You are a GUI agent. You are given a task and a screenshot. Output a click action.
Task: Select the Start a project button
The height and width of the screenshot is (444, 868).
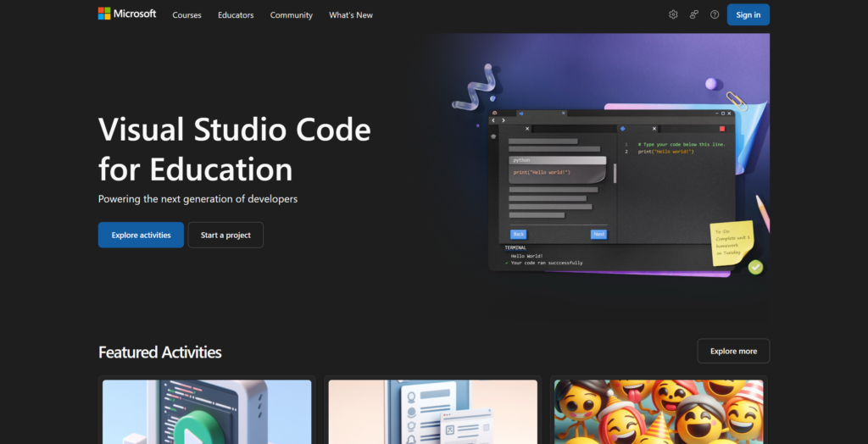(225, 235)
